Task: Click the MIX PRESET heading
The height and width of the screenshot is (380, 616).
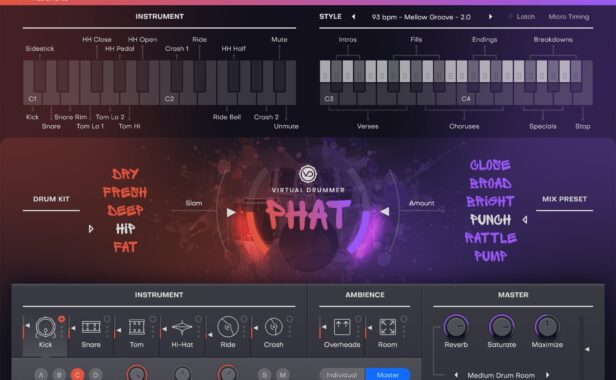Action: [x=565, y=199]
